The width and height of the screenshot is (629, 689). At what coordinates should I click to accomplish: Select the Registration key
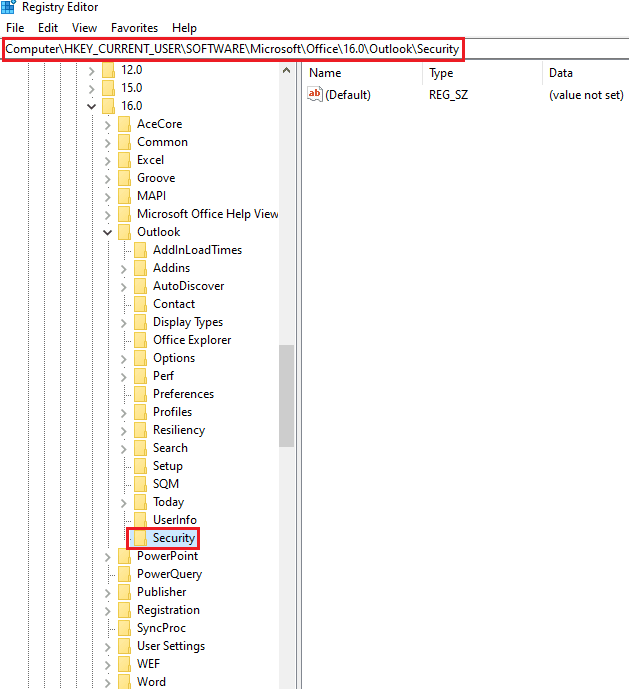pyautogui.click(x=168, y=610)
